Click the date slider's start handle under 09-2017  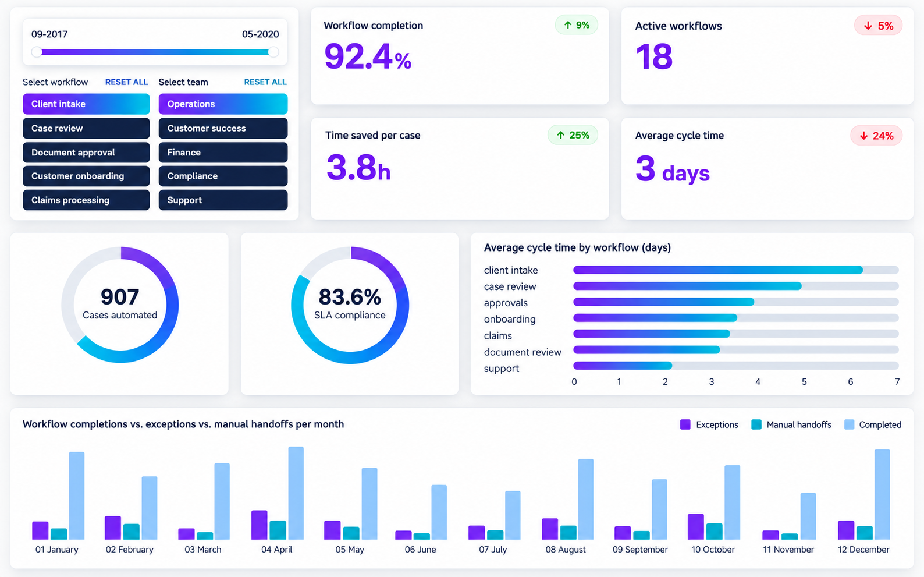pyautogui.click(x=37, y=52)
